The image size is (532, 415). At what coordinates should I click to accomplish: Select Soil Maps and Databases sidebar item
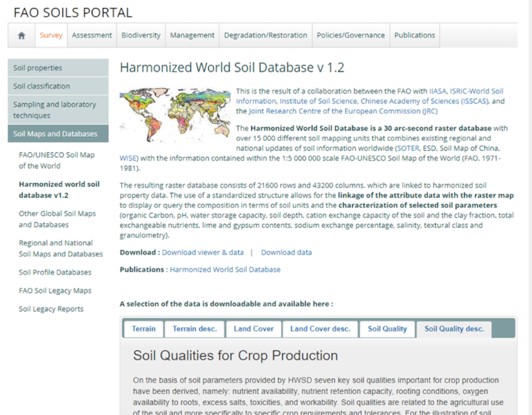58,134
